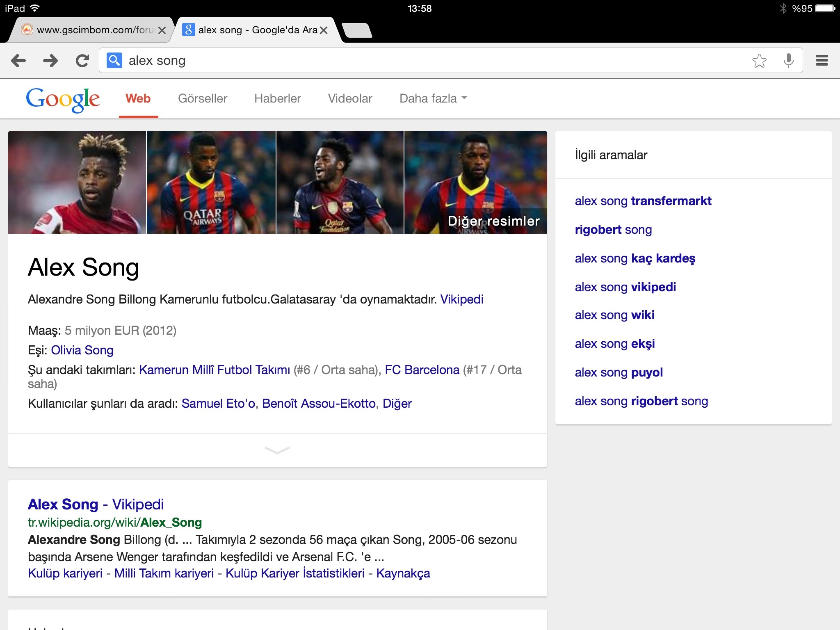Switch to Haberler results
The image size is (840, 630).
point(278,98)
